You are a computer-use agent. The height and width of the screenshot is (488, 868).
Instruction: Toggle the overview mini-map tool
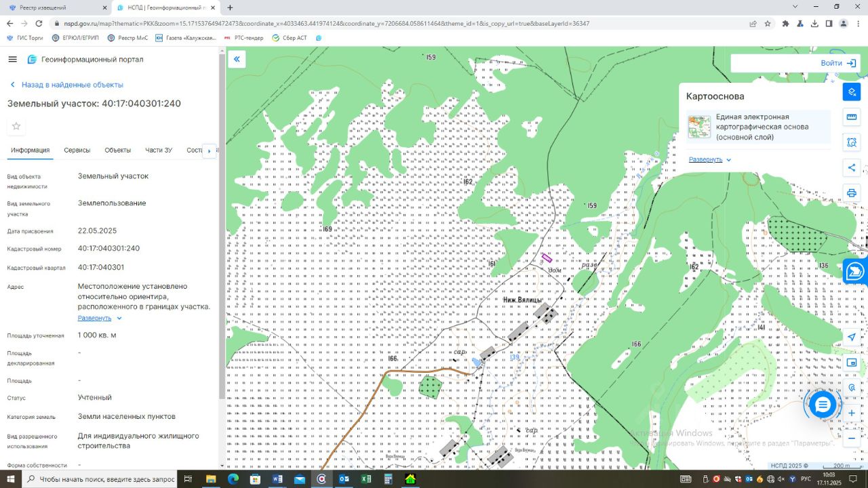(852, 363)
